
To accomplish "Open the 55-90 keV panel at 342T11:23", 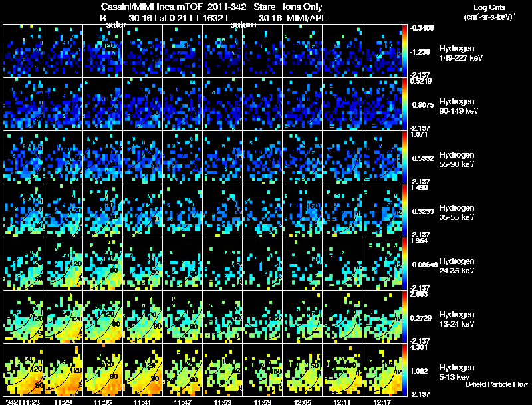I will [23, 157].
